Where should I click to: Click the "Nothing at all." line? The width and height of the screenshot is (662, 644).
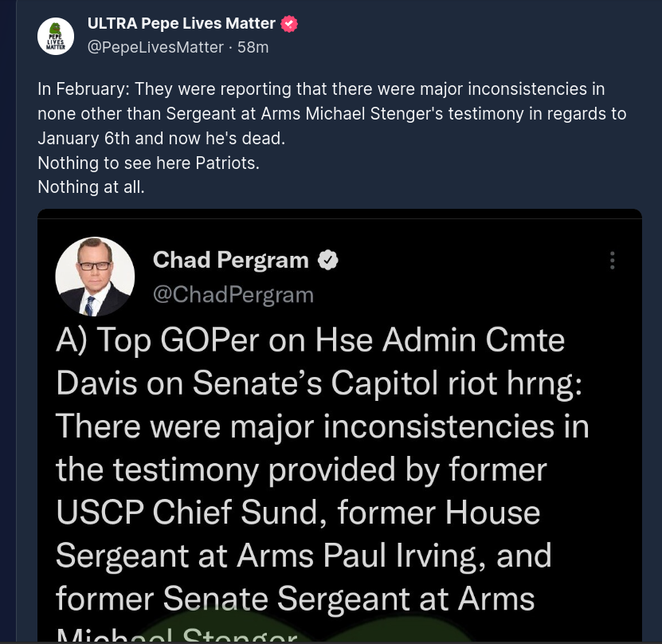(91, 188)
